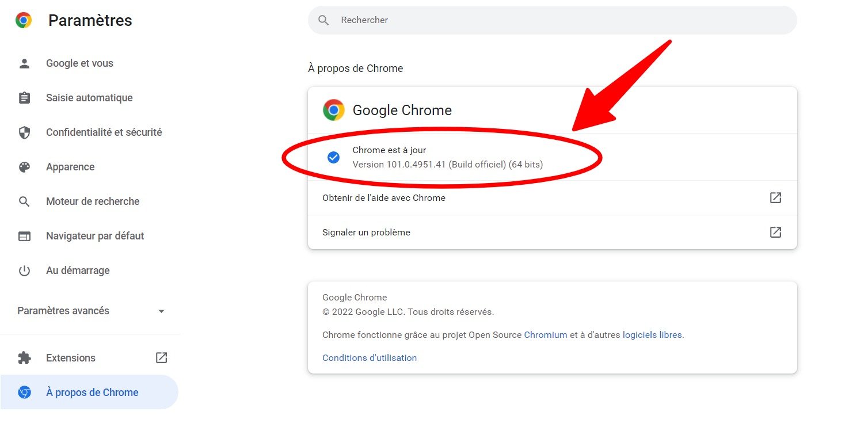Click the power icon for Au démarrage
This screenshot has width=868, height=434.
[x=24, y=271]
